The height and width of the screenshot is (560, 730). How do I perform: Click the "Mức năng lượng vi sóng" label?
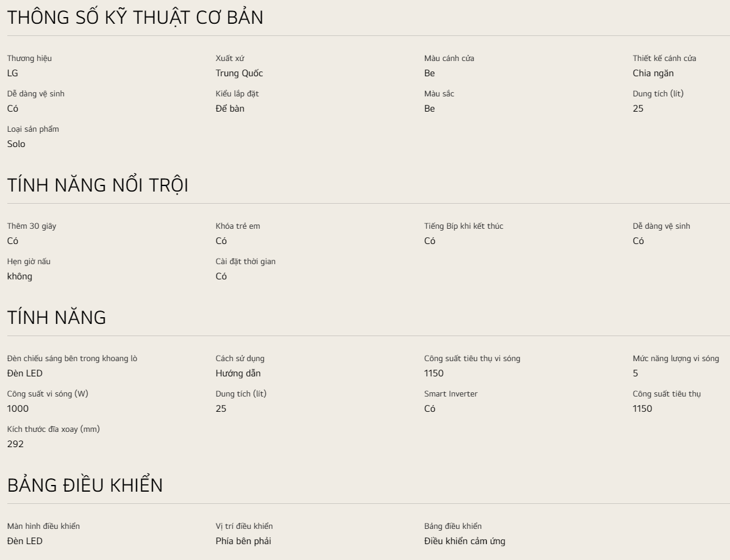click(x=676, y=359)
